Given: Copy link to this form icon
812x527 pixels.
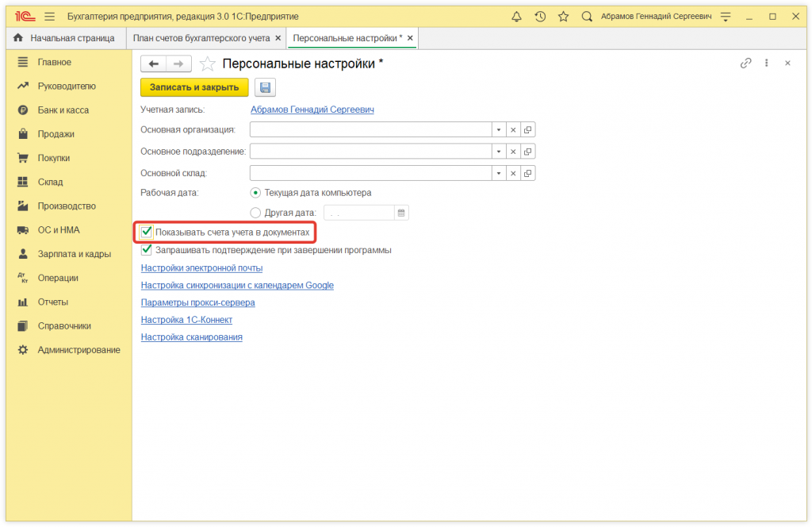Looking at the screenshot, I should 745,63.
